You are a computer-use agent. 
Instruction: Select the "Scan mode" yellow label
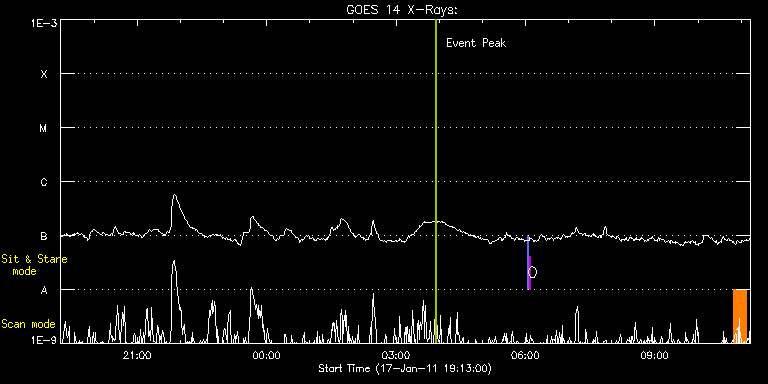click(28, 324)
